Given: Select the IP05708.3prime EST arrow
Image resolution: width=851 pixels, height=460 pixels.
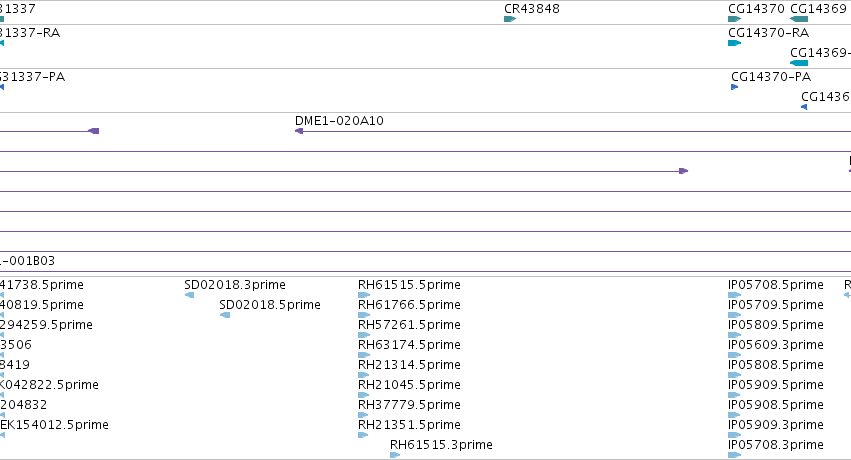Looking at the screenshot, I should click(734, 455).
